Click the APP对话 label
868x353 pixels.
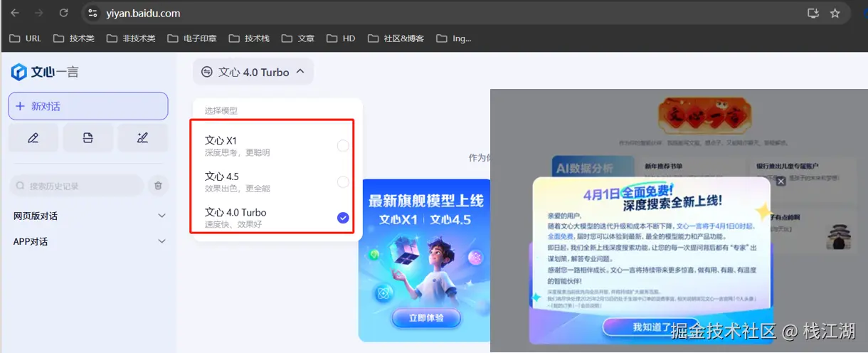click(31, 241)
